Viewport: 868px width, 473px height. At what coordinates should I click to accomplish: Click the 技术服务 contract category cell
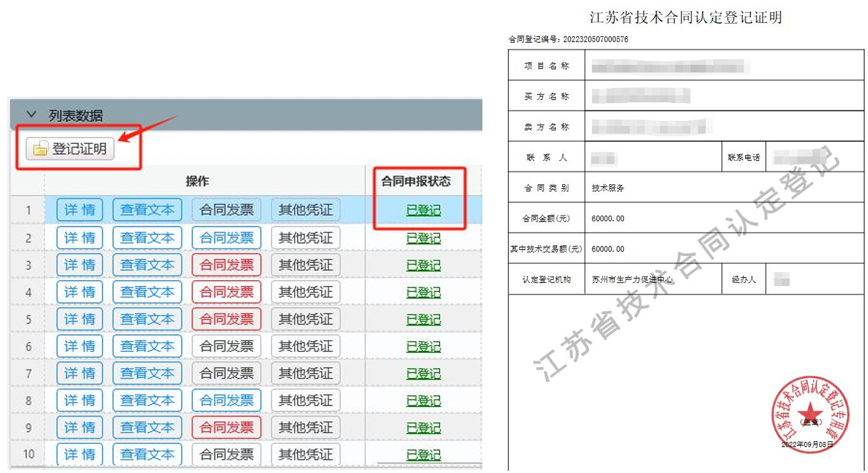(608, 188)
